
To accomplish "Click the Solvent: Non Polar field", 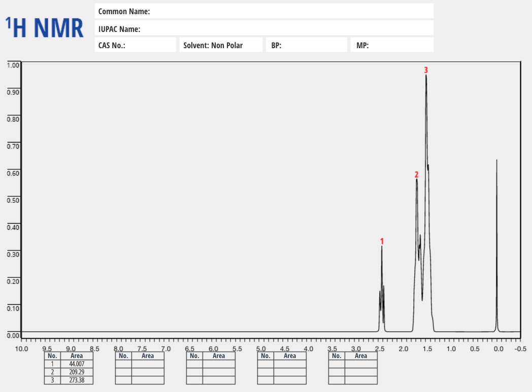I will pos(221,45).
